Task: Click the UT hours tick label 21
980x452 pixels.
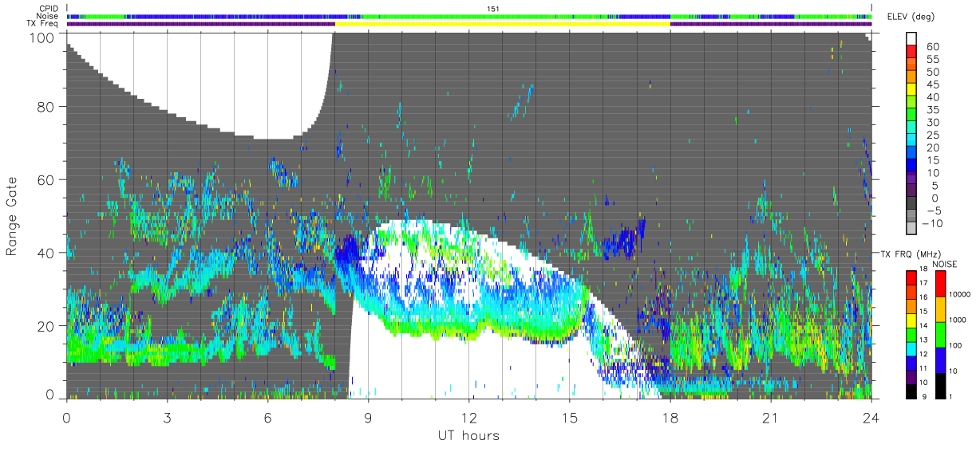Action: pyautogui.click(x=771, y=417)
